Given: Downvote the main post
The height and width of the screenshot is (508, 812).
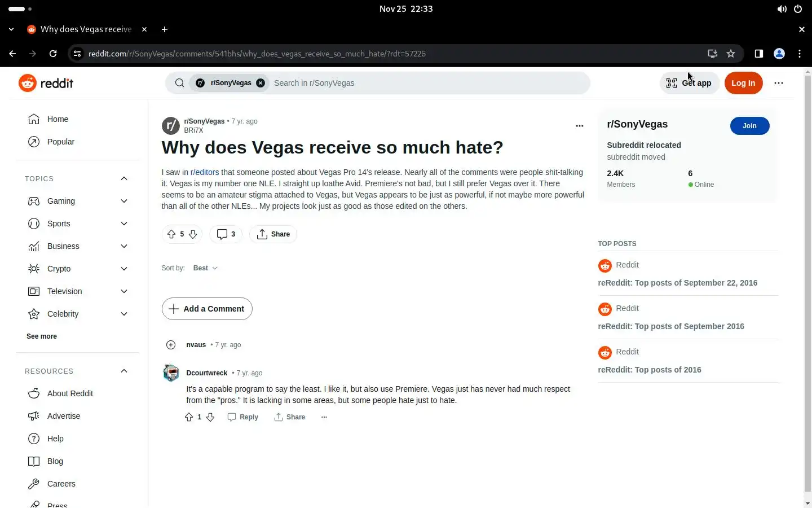Looking at the screenshot, I should 193,234.
